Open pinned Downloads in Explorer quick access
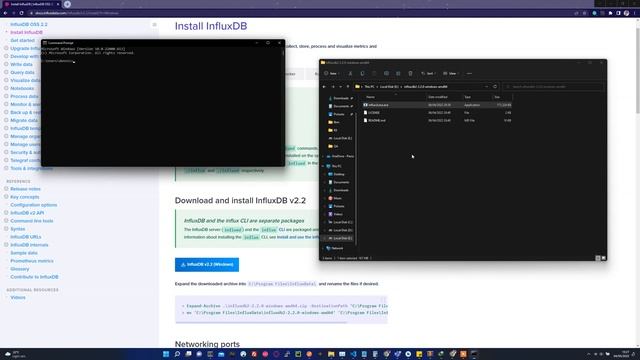This screenshot has height=360, width=640. click(340, 98)
